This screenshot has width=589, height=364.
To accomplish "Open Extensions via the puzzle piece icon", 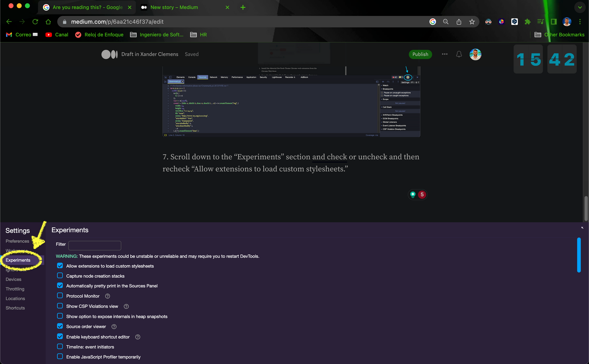I will tap(527, 22).
